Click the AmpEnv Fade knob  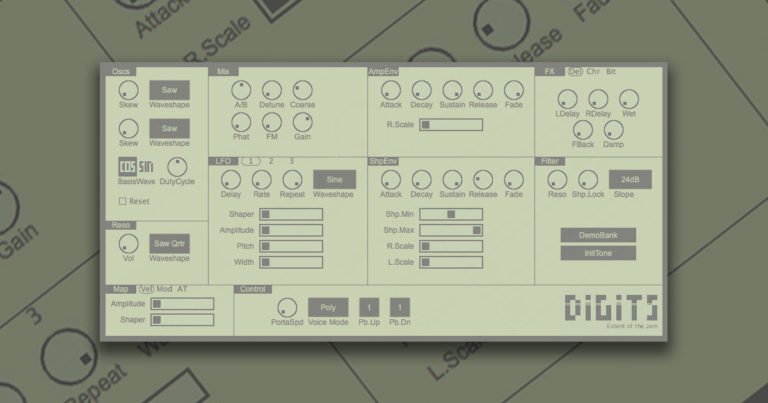pyautogui.click(x=514, y=91)
